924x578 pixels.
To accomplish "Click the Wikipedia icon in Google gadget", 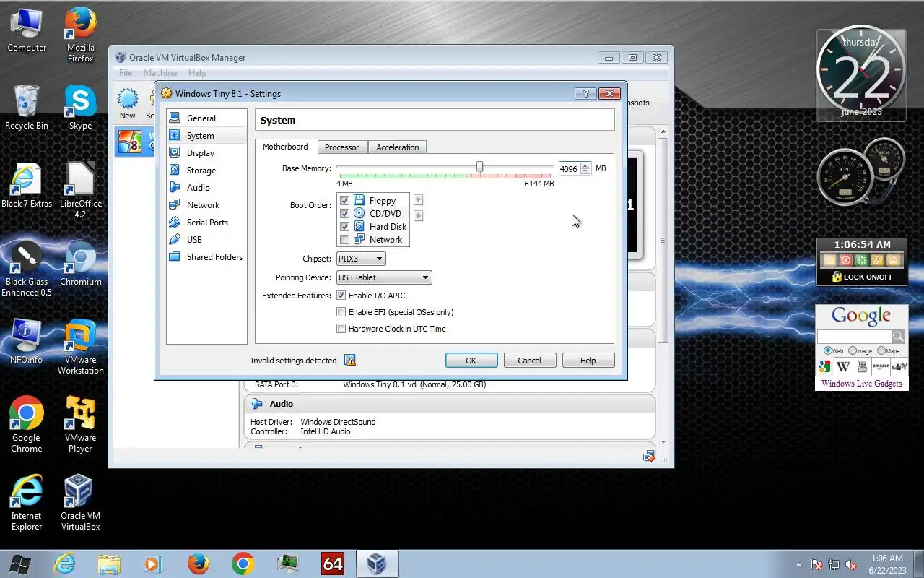I will pos(843,367).
